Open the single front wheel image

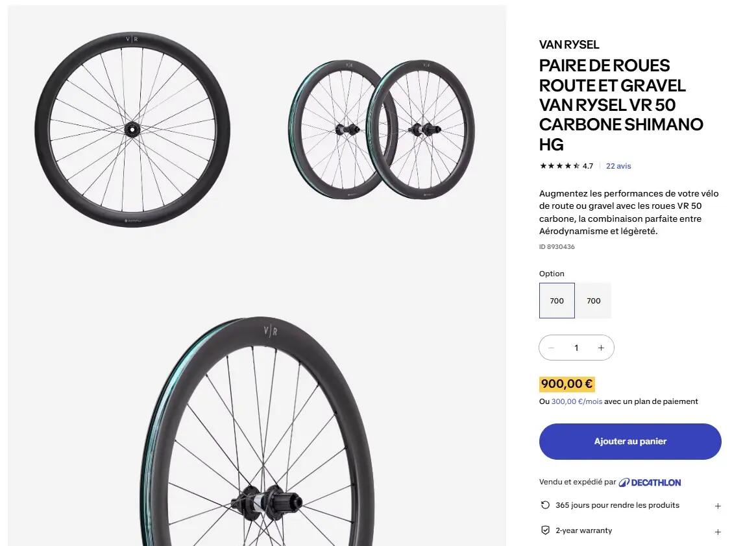coord(132,130)
